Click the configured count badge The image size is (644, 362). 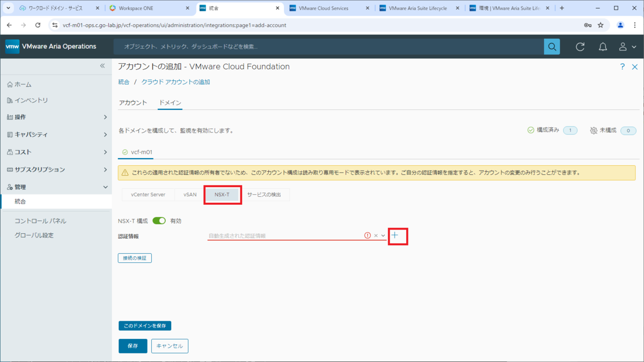tap(569, 130)
